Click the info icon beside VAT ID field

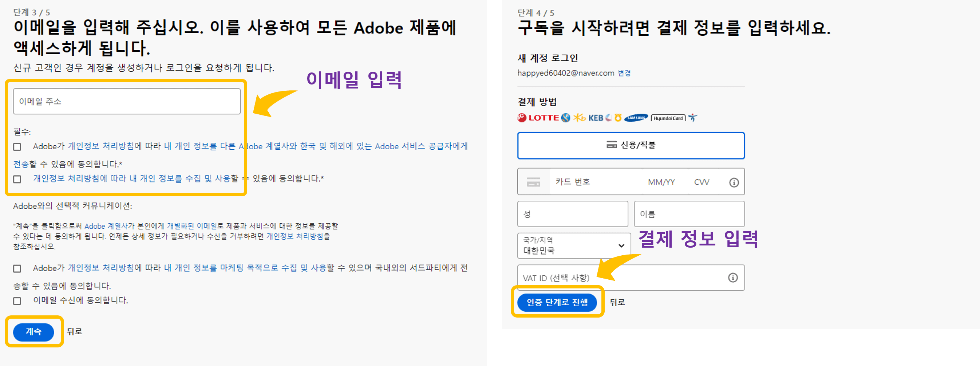click(x=732, y=278)
